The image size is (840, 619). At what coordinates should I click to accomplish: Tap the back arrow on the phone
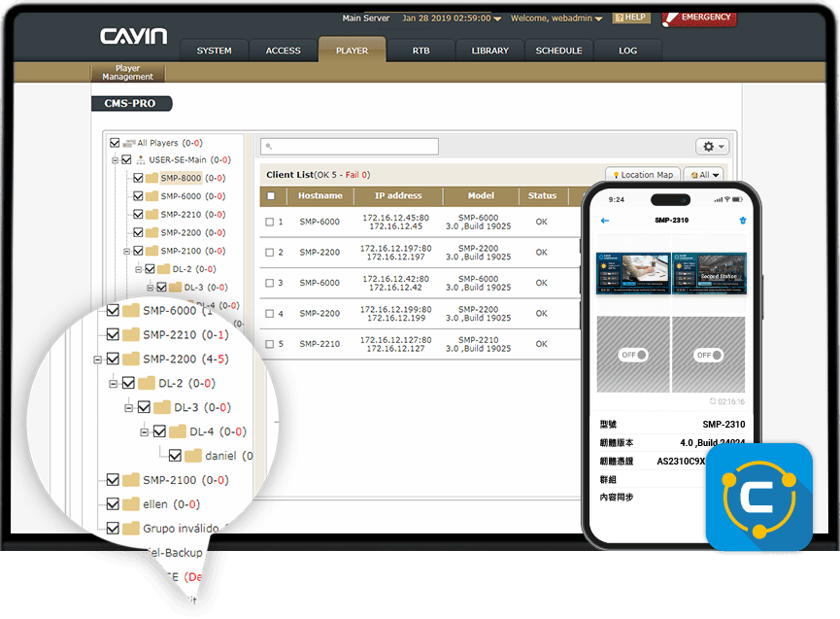[x=605, y=221]
